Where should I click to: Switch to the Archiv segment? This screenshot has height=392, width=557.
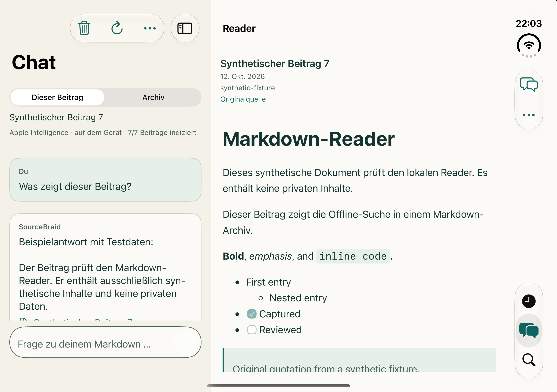pyautogui.click(x=153, y=97)
